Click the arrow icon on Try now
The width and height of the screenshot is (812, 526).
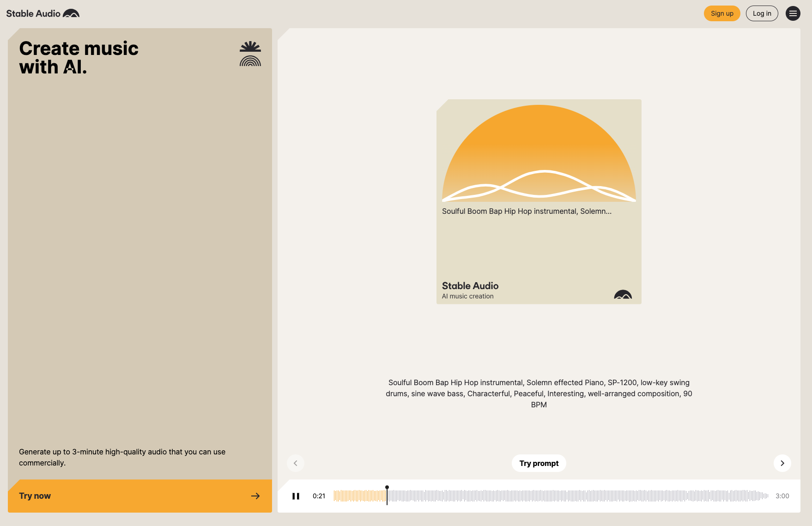click(x=255, y=496)
